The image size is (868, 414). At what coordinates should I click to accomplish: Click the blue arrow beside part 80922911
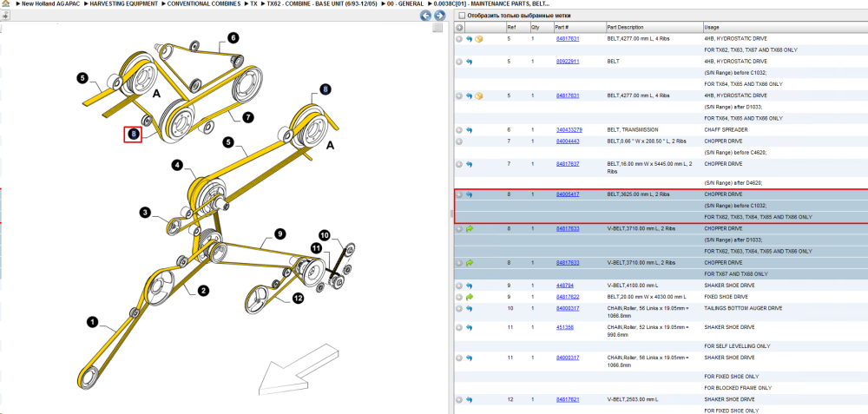point(469,62)
